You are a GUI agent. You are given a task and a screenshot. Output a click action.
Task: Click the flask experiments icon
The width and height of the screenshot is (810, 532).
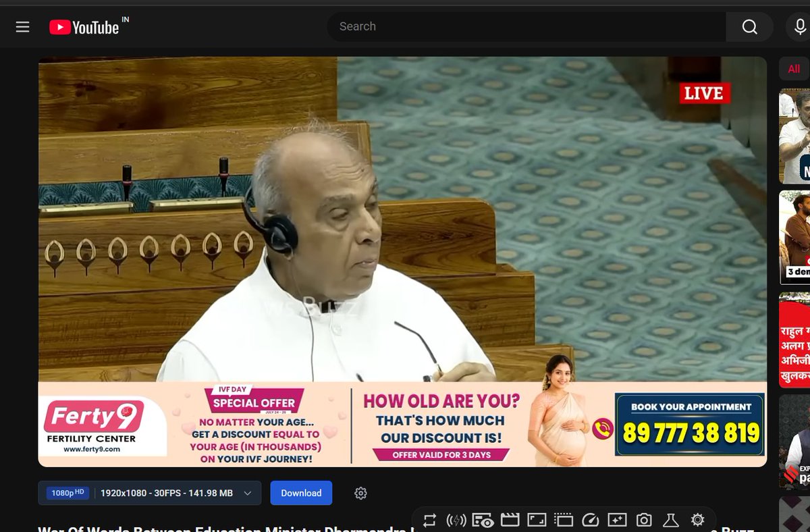(670, 520)
